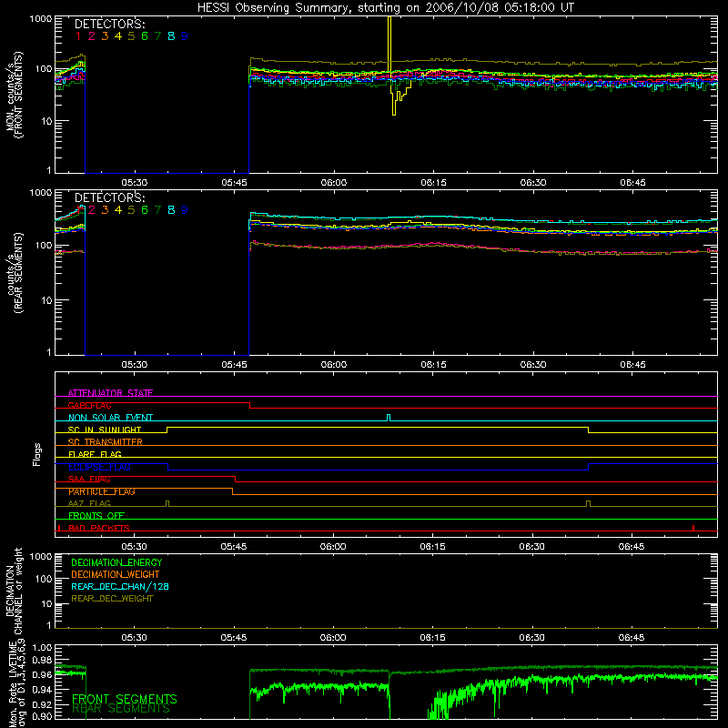728x728 pixels.
Task: Select the SC_TRANSMITTER flag label
Action: click(x=106, y=442)
